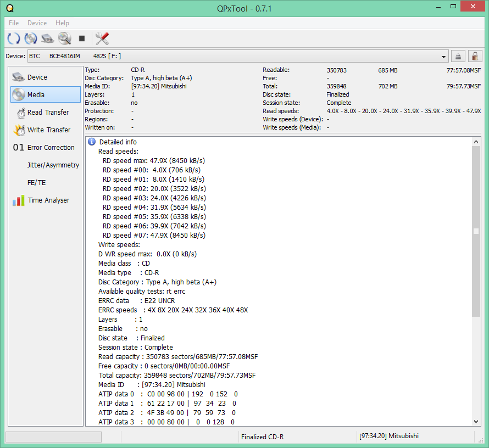Click the detailed info scrollbar down arrow
This screenshot has width=489, height=448.
[x=476, y=422]
